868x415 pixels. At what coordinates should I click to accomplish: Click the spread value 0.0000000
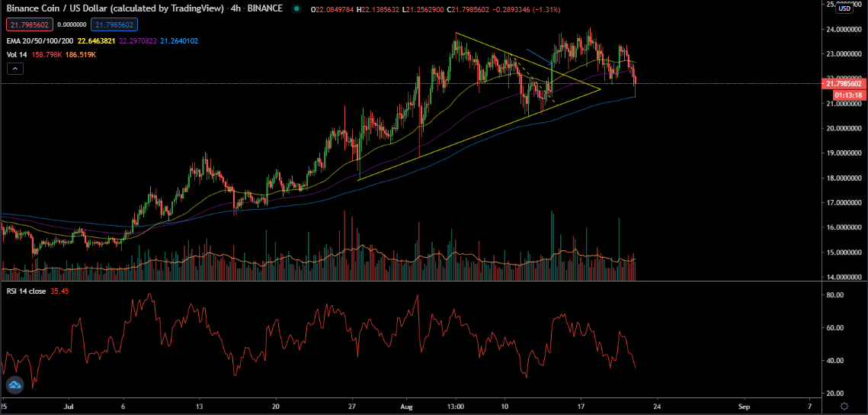(x=72, y=24)
